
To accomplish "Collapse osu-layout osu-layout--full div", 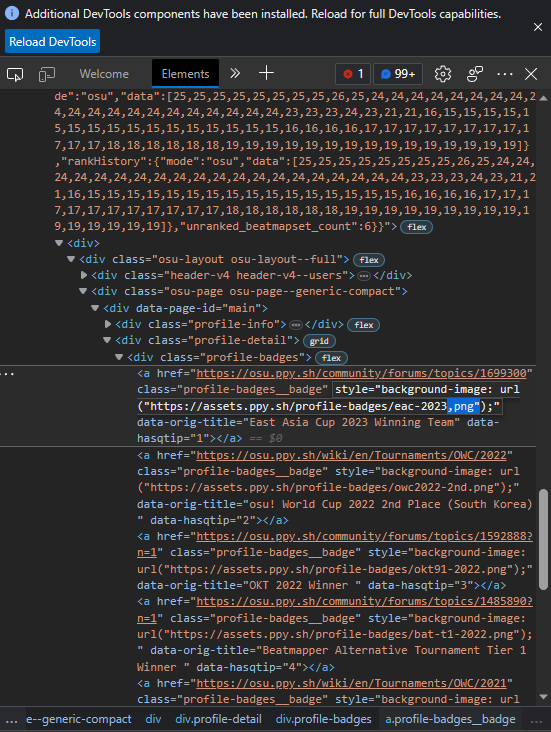I will (71, 259).
